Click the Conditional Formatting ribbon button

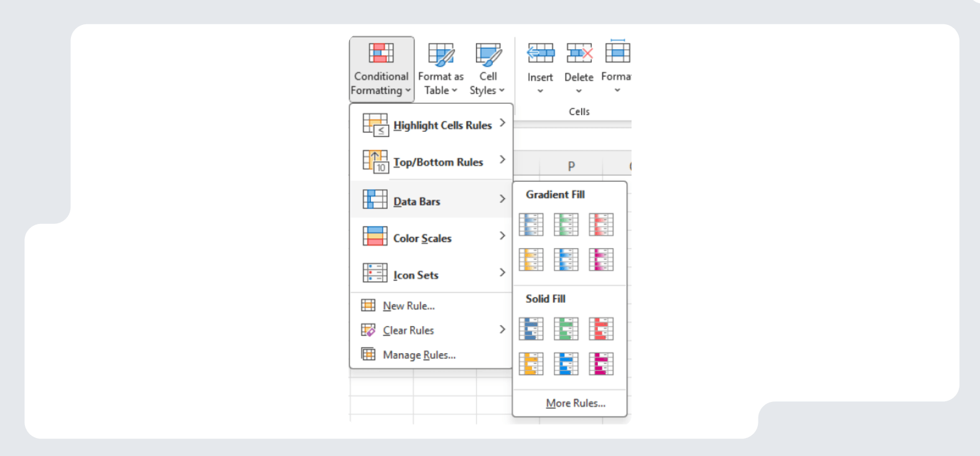(x=381, y=68)
